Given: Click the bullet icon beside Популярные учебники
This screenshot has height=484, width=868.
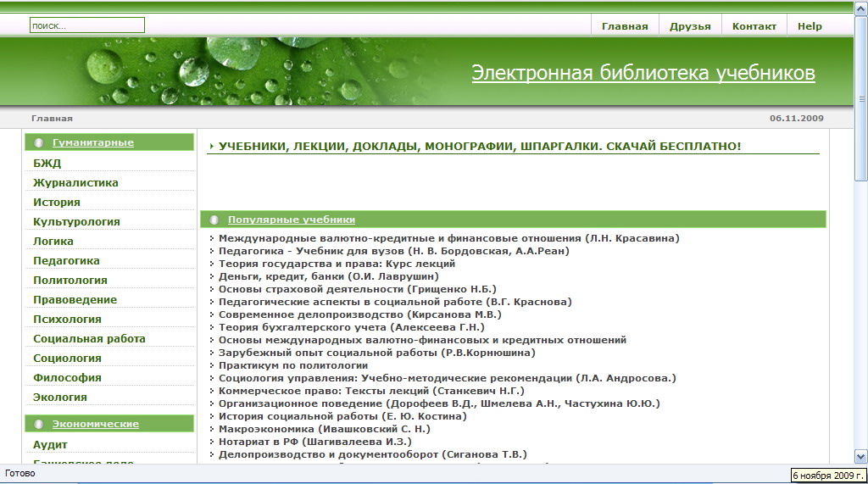Looking at the screenshot, I should (x=214, y=220).
